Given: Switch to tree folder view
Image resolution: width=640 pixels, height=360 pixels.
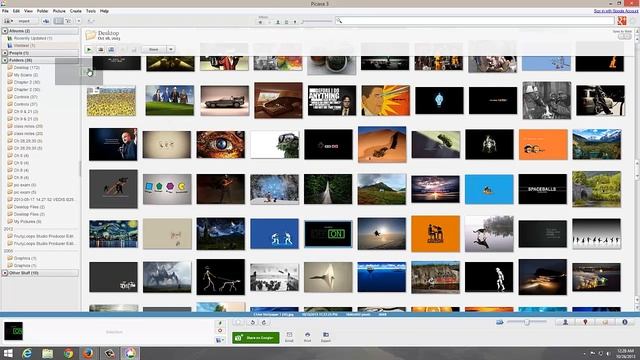Looking at the screenshot, I should point(68,21).
